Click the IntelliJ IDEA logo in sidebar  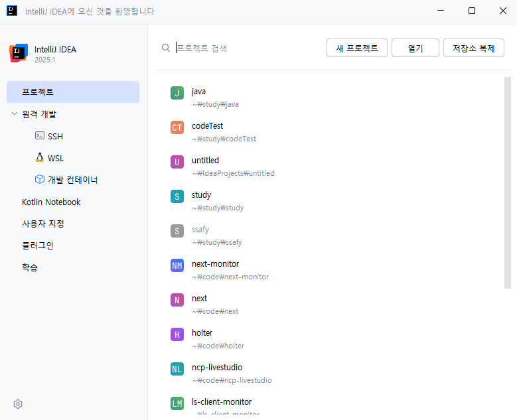(19, 53)
